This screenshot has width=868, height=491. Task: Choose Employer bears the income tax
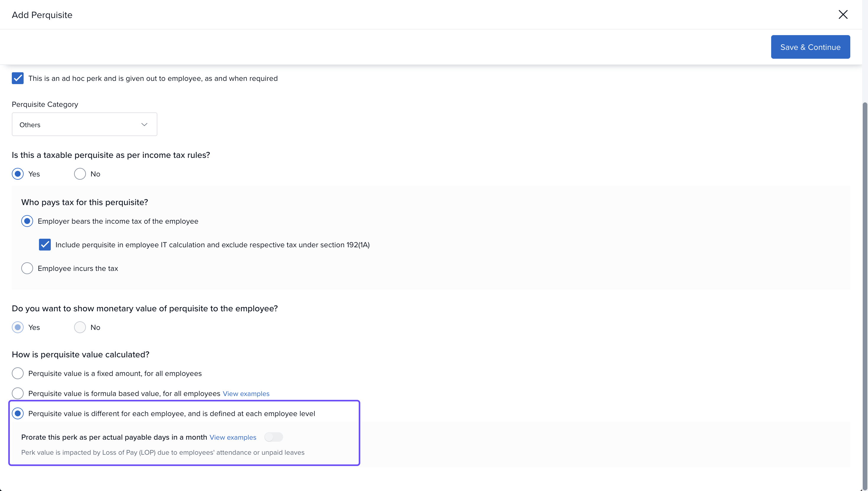27,221
